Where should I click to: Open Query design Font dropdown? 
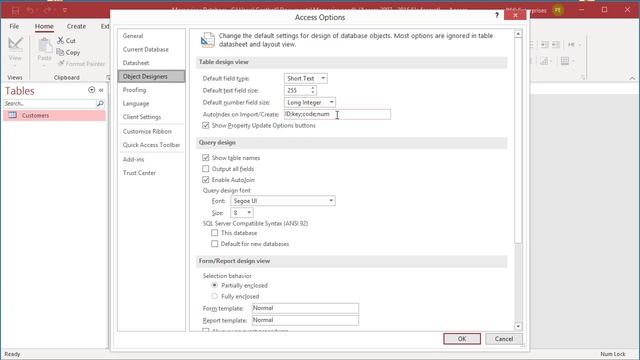(331, 201)
